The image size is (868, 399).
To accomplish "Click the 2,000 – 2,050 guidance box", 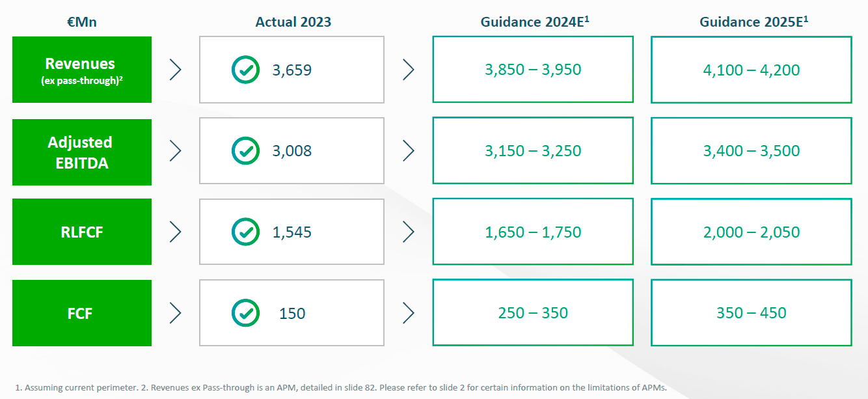I will (x=752, y=232).
